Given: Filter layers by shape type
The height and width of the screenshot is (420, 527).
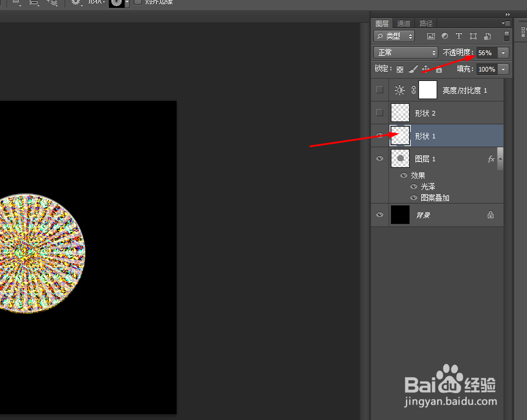Looking at the screenshot, I should 473,36.
